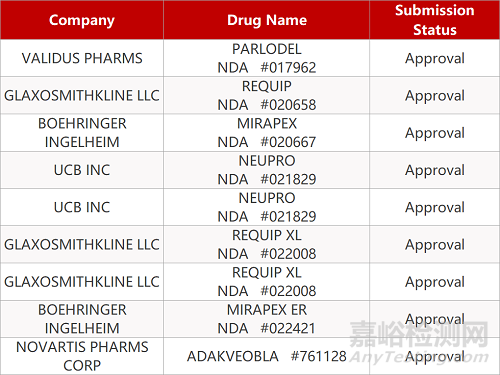500x375 pixels.
Task: Click the NOVARTIS PHARMS CORP cell
Action: tap(82, 356)
